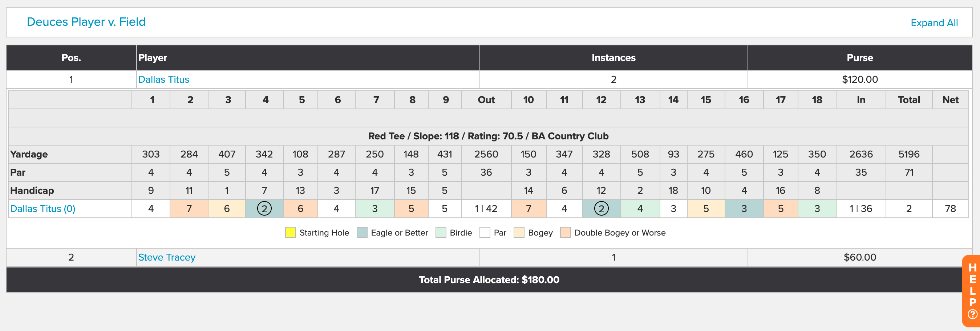The image size is (980, 331).
Task: Open the Deuces Player v. Field title link
Action: pyautogui.click(x=86, y=22)
